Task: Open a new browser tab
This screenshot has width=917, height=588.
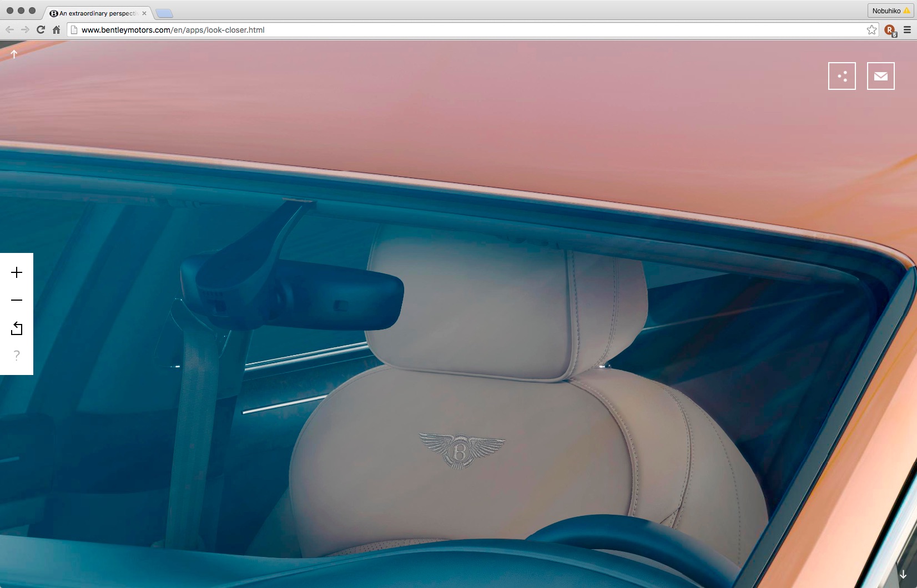Action: [164, 13]
